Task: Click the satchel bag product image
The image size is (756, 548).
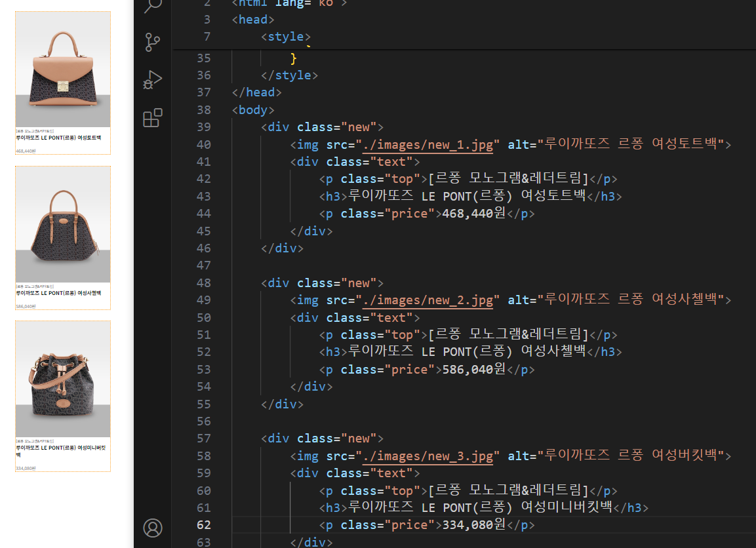Action: tap(63, 225)
